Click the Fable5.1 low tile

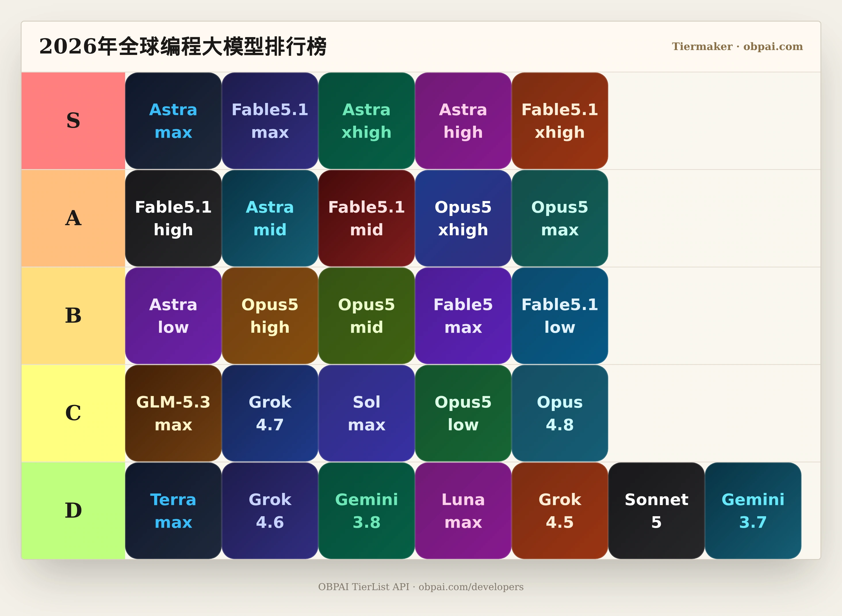560,316
